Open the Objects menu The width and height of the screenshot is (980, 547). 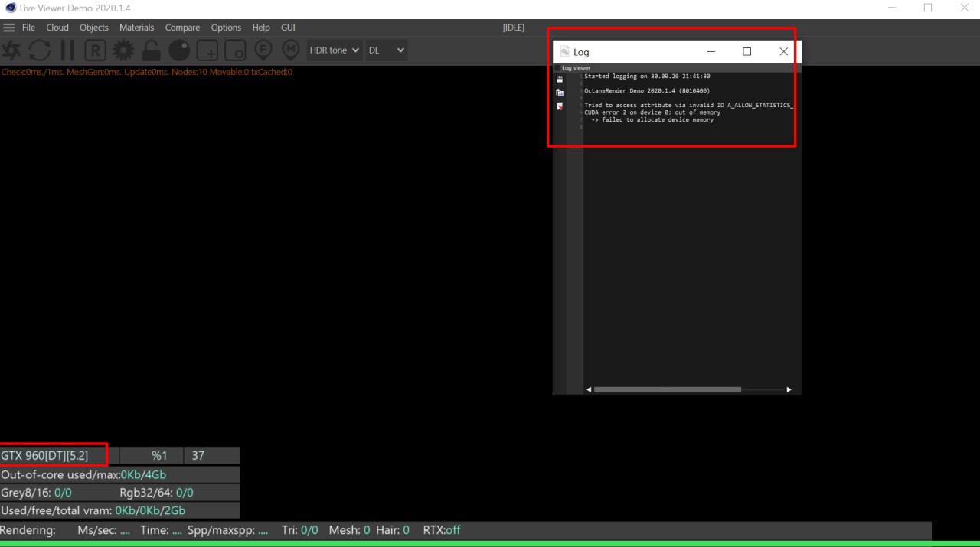(x=94, y=28)
